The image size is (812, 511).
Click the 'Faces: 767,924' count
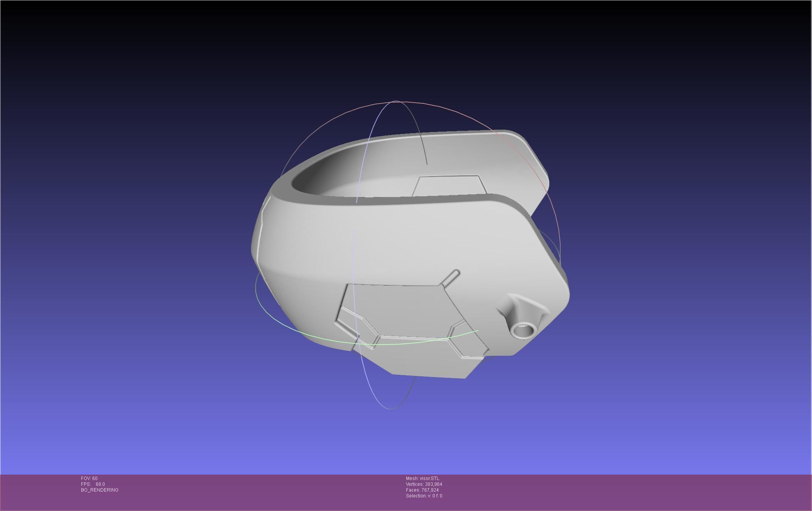(x=422, y=490)
